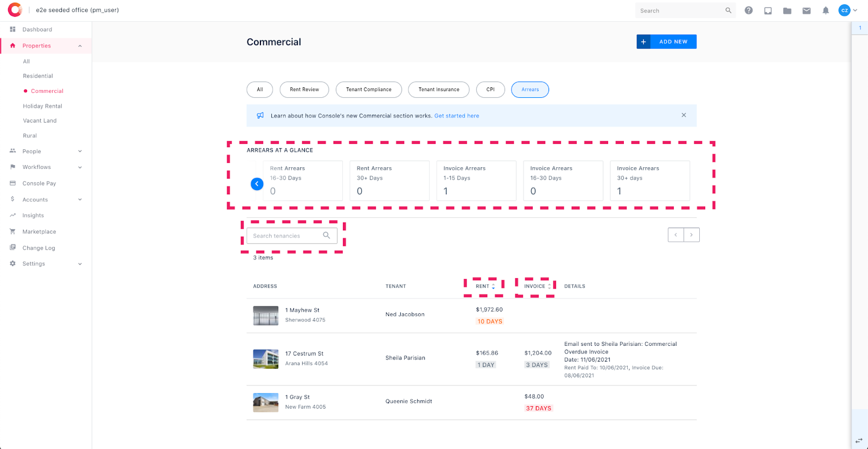Go to previous page of tenancies
868x449 pixels.
pyautogui.click(x=676, y=235)
